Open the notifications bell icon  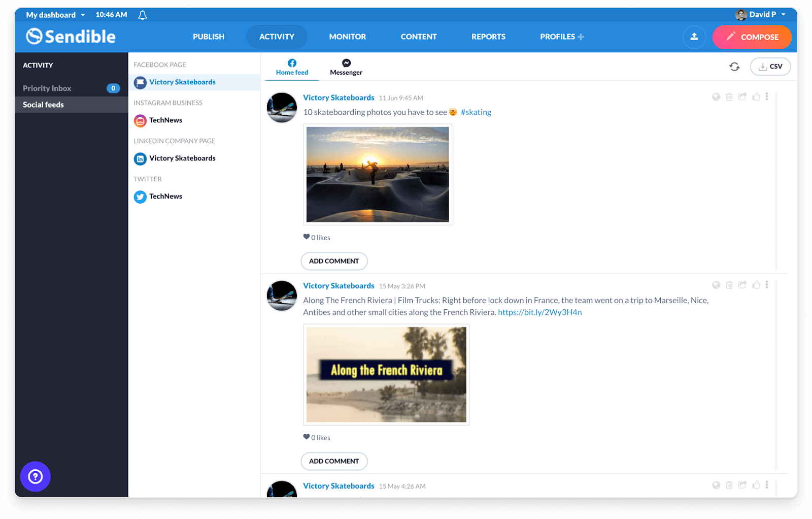pos(142,14)
